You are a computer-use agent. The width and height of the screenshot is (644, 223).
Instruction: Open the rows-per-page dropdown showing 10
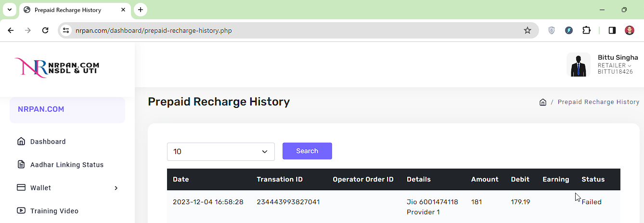(x=220, y=152)
